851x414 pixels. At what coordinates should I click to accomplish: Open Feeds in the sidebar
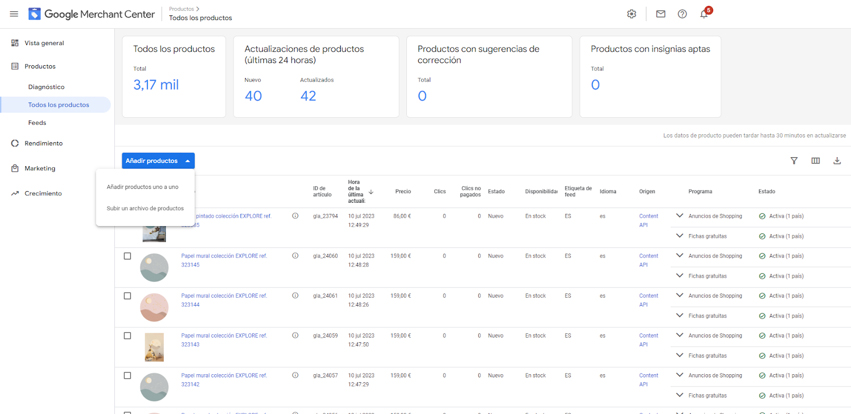(x=37, y=123)
